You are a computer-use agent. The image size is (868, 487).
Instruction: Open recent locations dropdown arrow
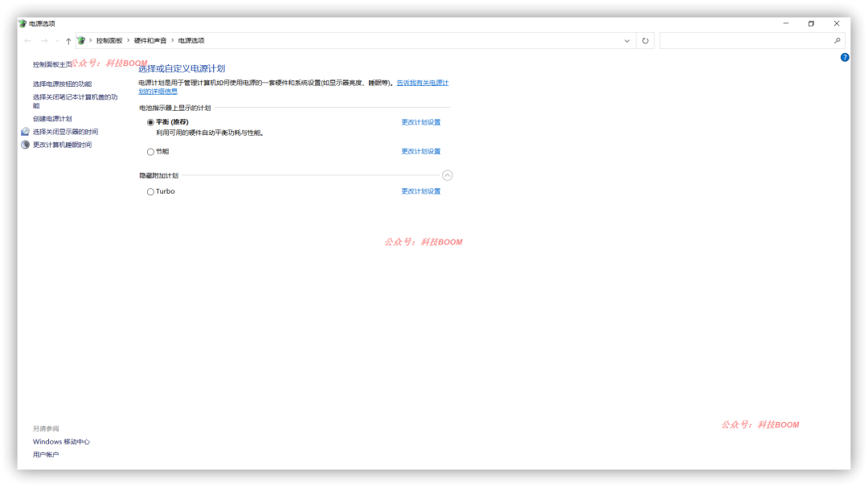[57, 41]
